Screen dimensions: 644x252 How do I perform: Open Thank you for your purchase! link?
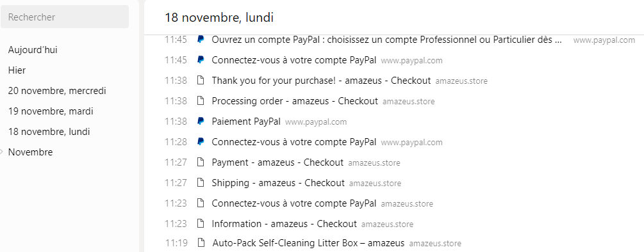321,81
